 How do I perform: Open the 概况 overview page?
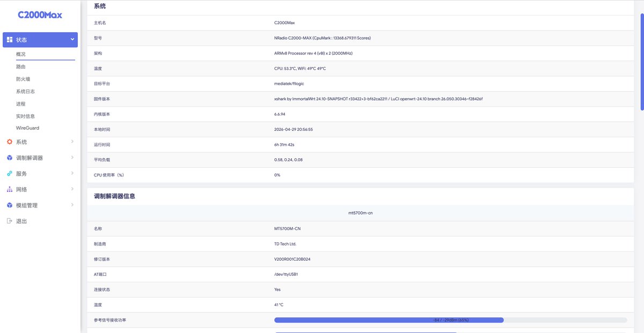point(21,54)
